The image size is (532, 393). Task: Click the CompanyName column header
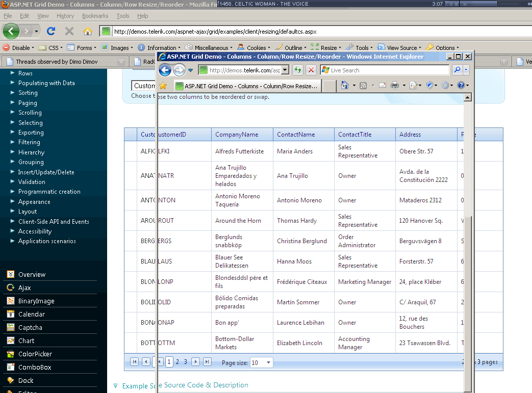[242, 134]
